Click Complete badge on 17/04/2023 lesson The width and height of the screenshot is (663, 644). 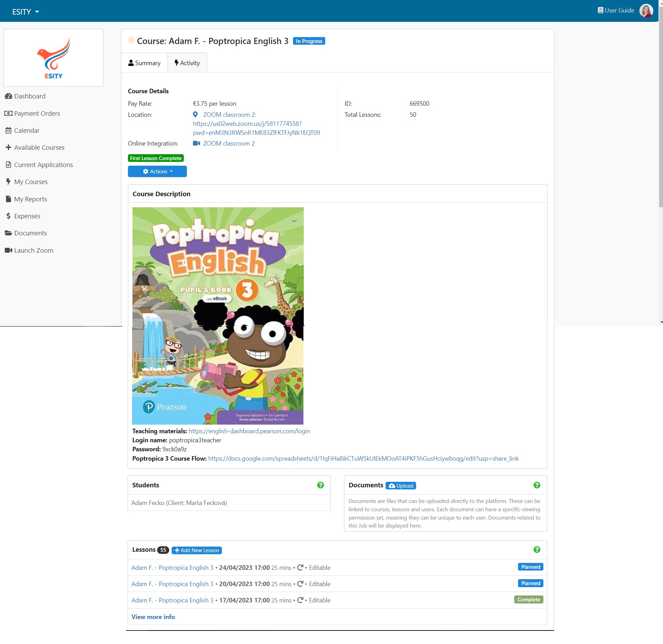[x=529, y=600]
